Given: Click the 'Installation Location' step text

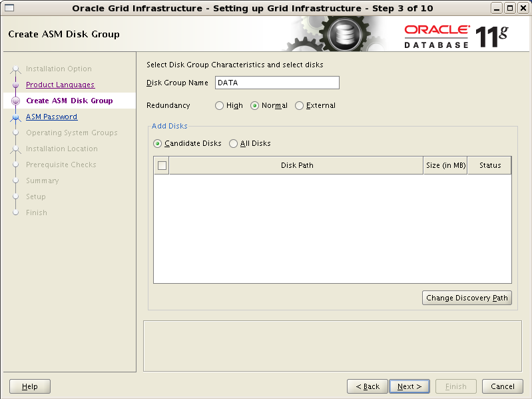Looking at the screenshot, I should point(62,149).
